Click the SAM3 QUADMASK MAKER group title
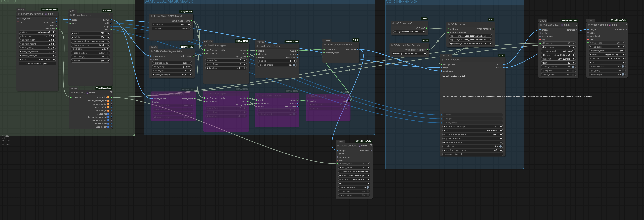Image resolution: width=644 pixels, height=220 pixels. click(169, 1)
